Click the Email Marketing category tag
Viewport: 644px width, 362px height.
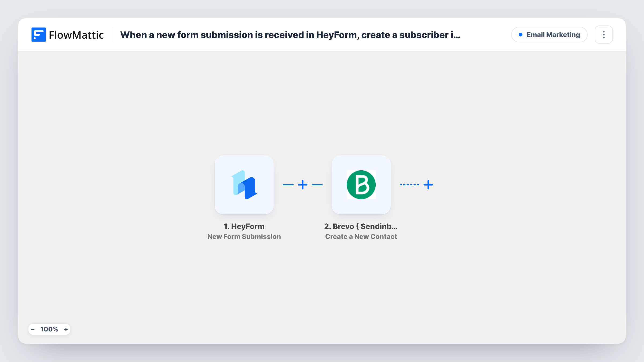coord(549,35)
